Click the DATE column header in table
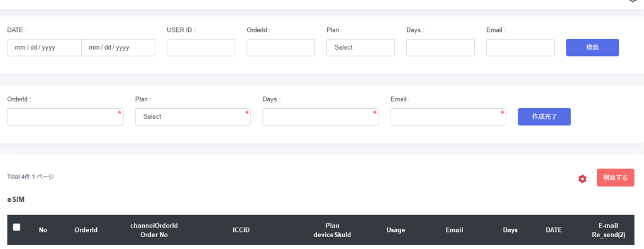This screenshot has width=644, height=249. click(553, 230)
